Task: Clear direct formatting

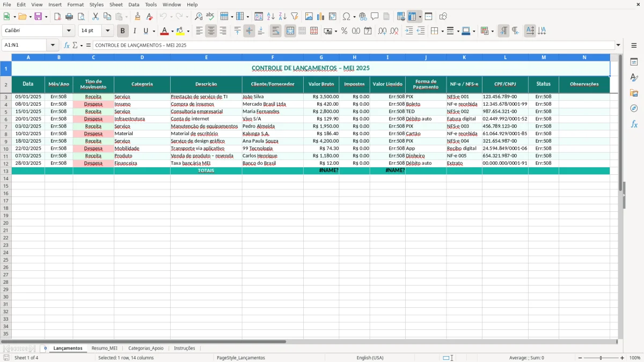Action: (x=149, y=17)
